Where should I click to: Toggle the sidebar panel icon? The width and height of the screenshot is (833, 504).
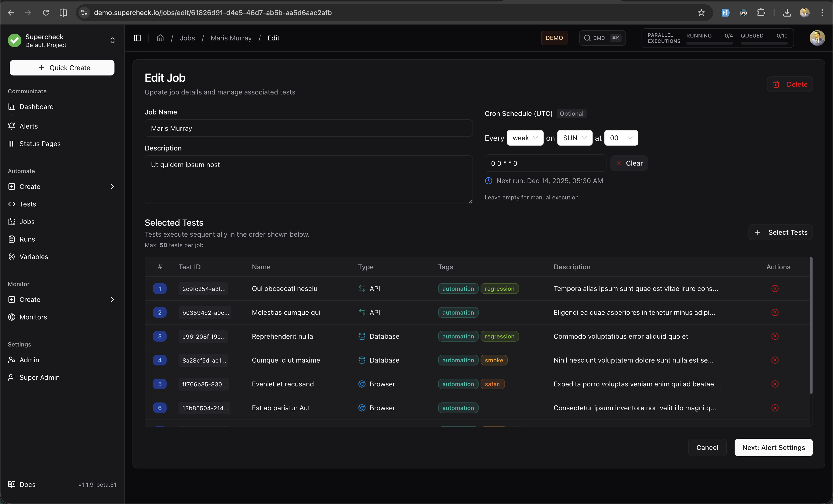coord(137,38)
